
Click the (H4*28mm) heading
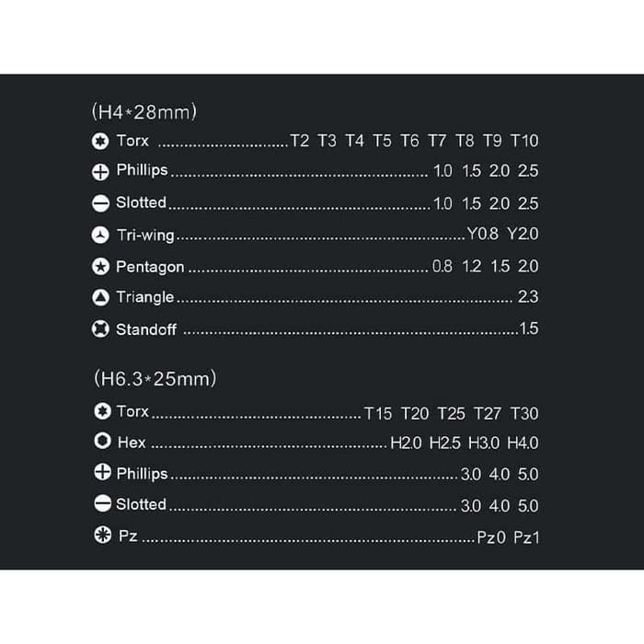click(x=144, y=111)
